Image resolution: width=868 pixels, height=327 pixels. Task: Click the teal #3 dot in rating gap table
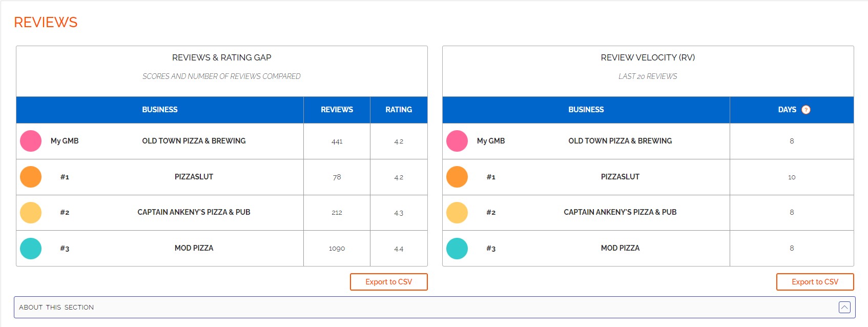point(31,249)
